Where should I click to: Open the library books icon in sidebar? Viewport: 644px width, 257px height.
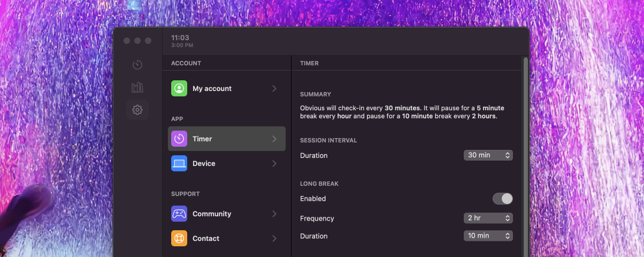[x=137, y=87]
